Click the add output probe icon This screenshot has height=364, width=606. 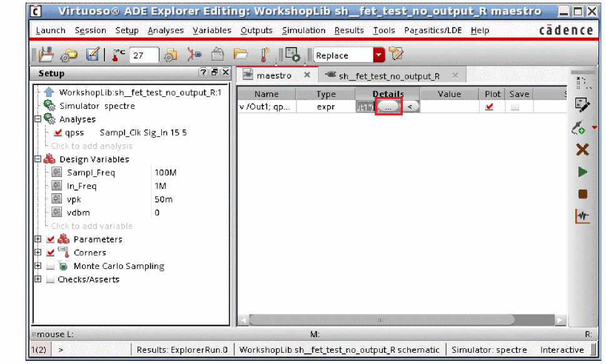578,127
